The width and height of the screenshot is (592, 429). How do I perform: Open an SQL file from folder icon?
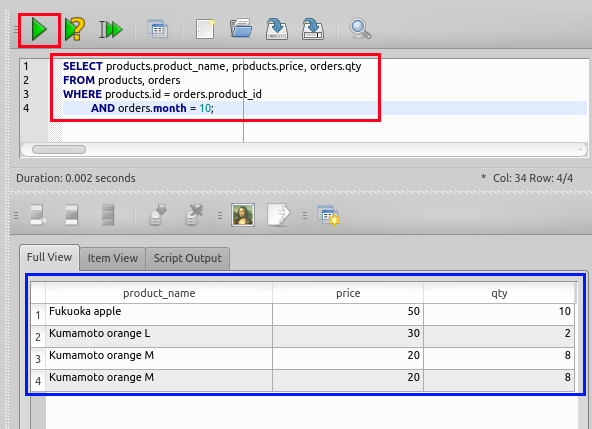pyautogui.click(x=241, y=28)
